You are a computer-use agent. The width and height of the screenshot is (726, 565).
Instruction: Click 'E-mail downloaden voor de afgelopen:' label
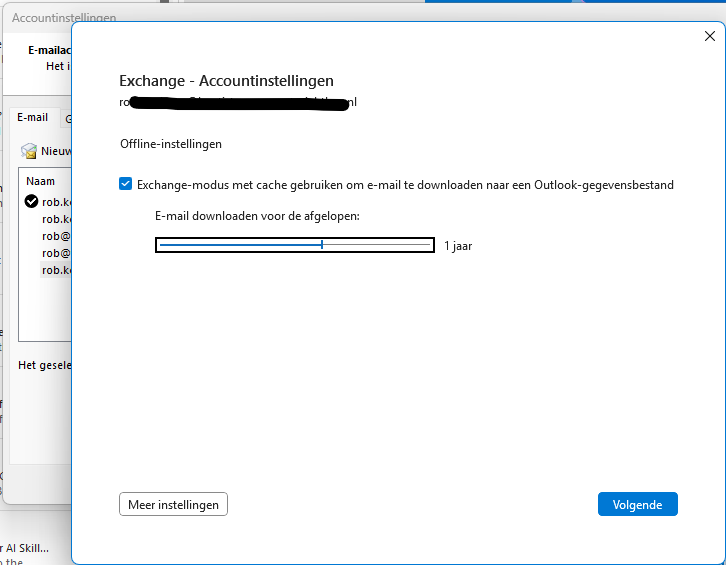[x=257, y=216]
